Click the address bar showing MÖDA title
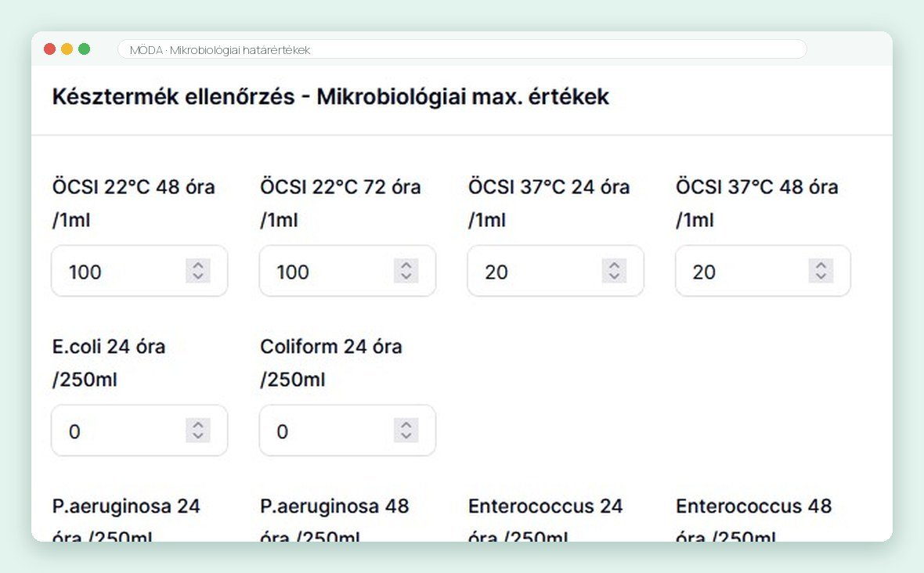The width and height of the screenshot is (924, 573). point(462,49)
